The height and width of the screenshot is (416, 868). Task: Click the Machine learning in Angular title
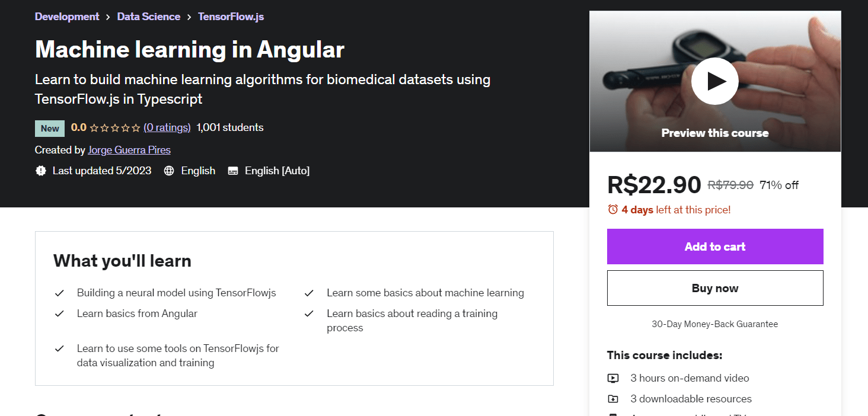(x=190, y=49)
